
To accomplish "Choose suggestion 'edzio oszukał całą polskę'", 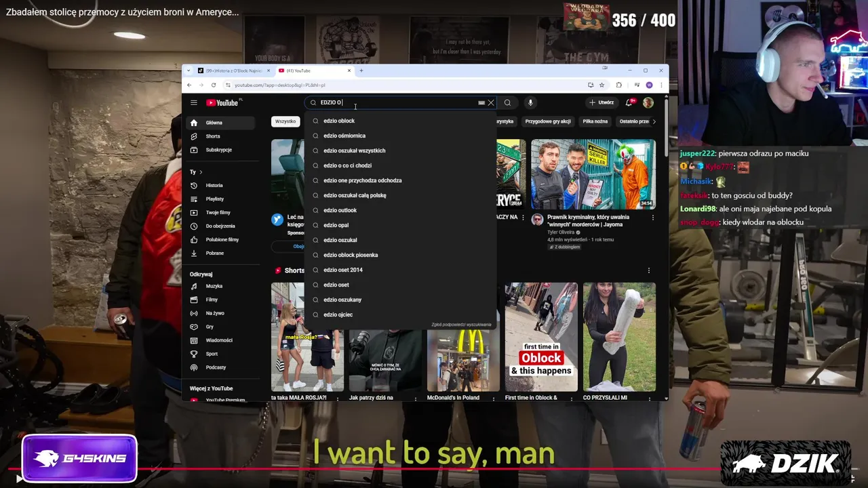I will (401, 195).
